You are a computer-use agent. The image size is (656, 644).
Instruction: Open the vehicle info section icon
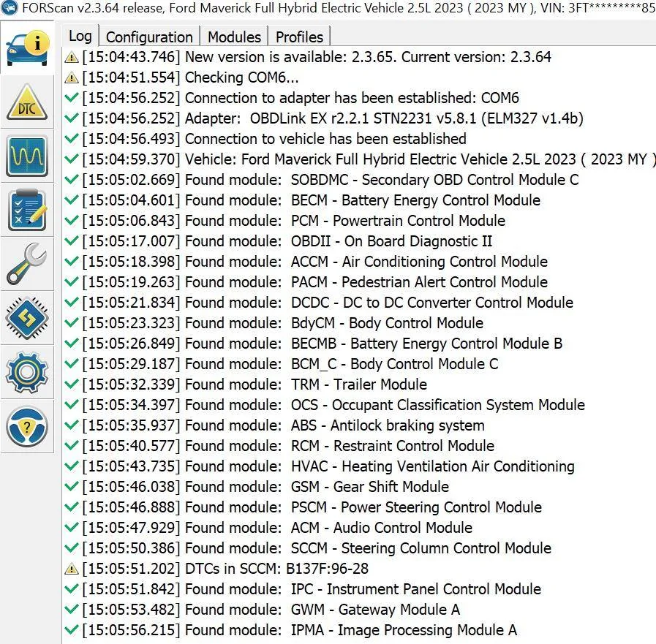27,48
